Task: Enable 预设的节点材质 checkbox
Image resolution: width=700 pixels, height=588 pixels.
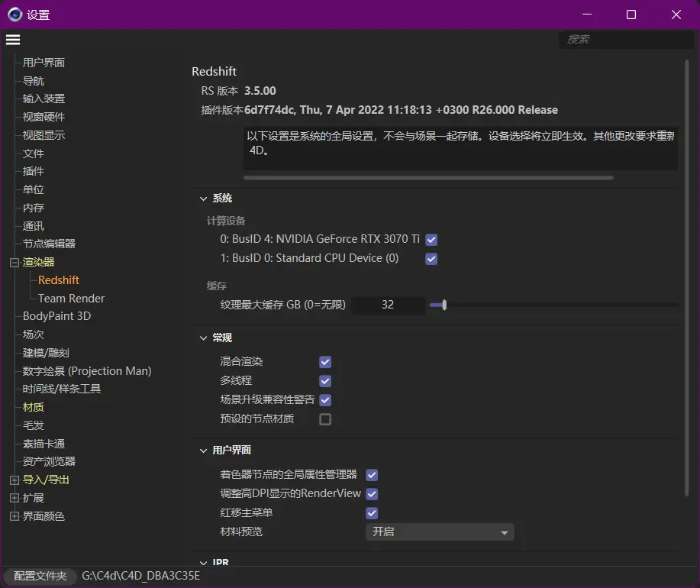Action: point(325,419)
